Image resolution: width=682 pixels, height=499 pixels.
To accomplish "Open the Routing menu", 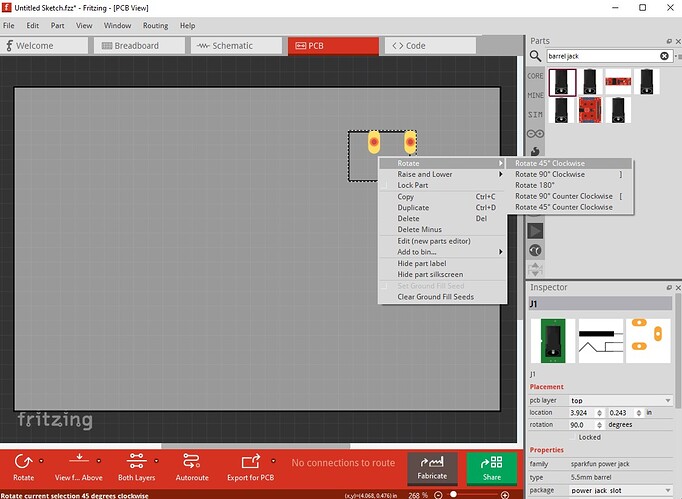I will 155,26.
